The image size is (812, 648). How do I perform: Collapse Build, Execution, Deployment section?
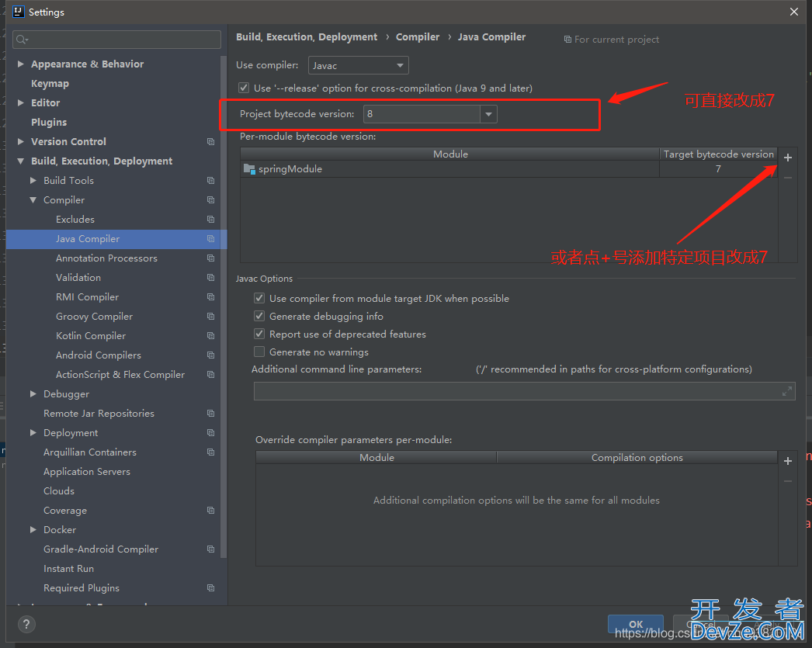click(21, 161)
